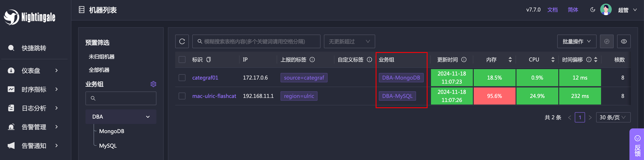Image resolution: width=644 pixels, height=160 pixels.
Task: Collapse the DBA business group tree node
Action: click(148, 117)
